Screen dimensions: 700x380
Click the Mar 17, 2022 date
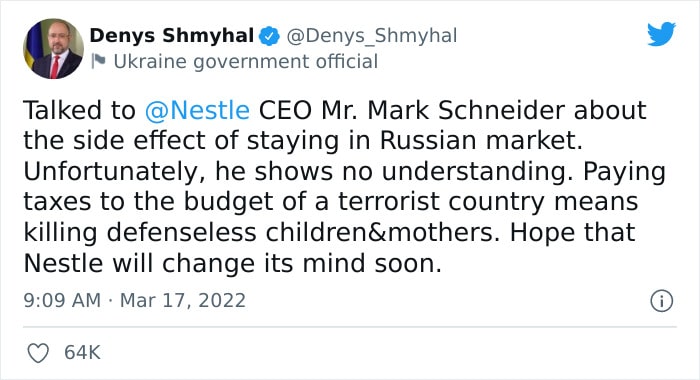(x=183, y=301)
